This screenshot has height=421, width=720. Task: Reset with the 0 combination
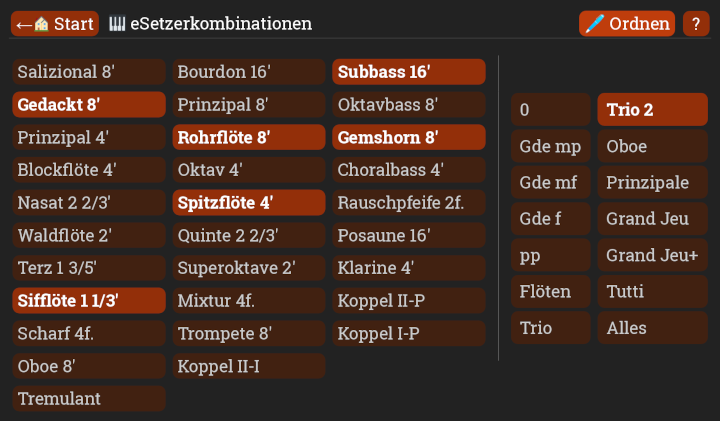[x=550, y=110]
